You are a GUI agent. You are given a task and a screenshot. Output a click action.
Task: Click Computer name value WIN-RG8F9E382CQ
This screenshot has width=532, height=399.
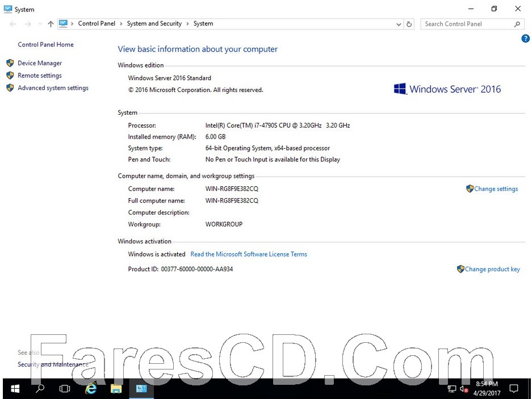click(x=232, y=188)
